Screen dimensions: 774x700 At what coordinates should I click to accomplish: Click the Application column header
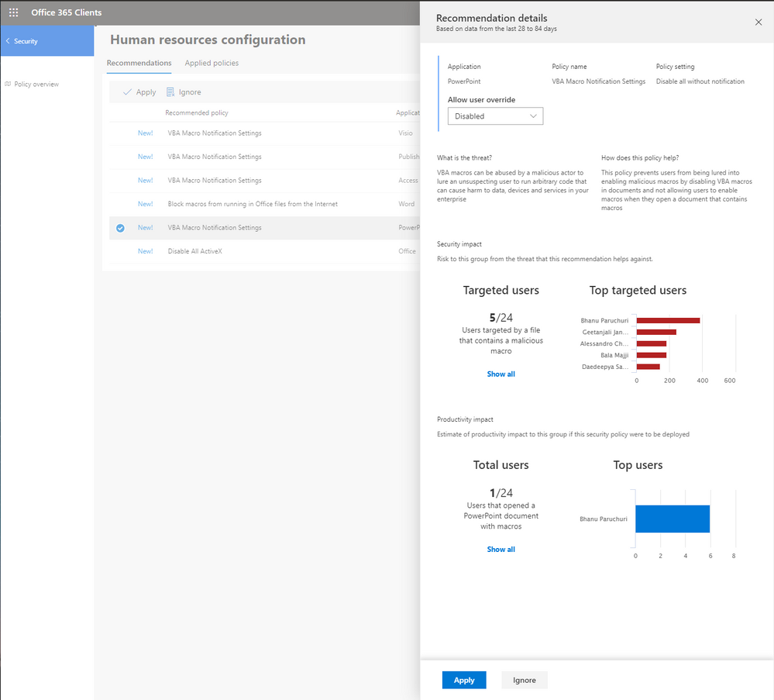(x=408, y=112)
